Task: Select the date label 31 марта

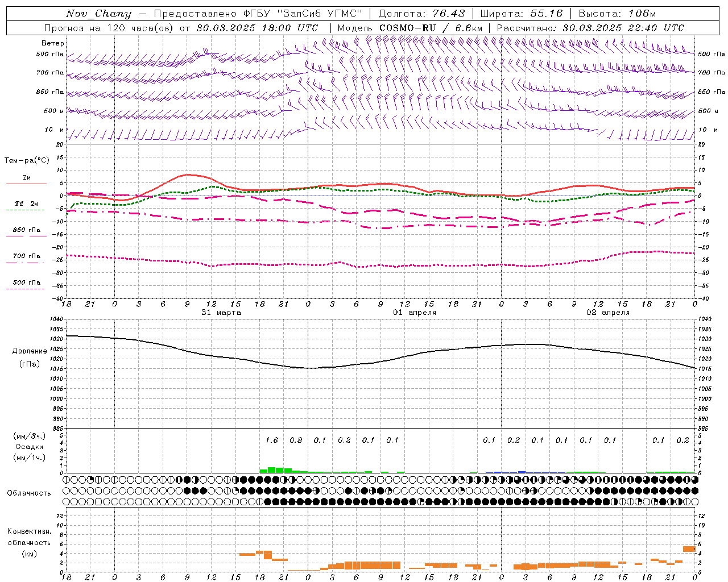Action: coord(221,313)
